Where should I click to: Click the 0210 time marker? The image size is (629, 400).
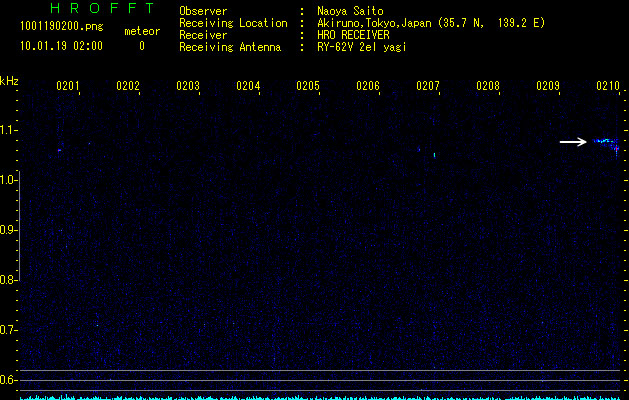pos(608,87)
